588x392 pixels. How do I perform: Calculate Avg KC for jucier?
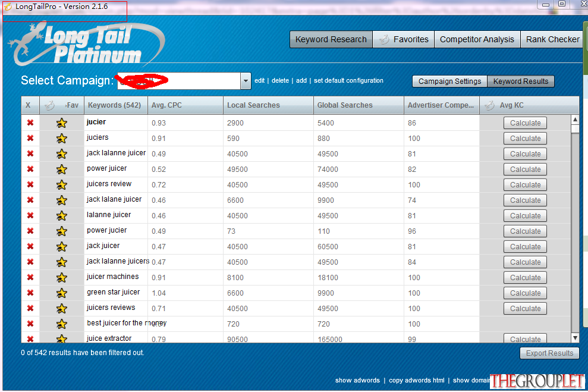pyautogui.click(x=525, y=123)
